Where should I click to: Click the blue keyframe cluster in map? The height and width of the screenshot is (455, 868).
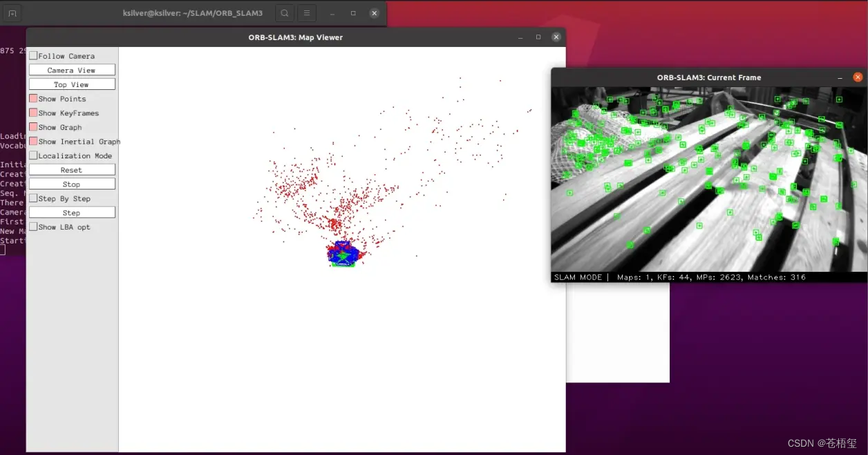[342, 253]
